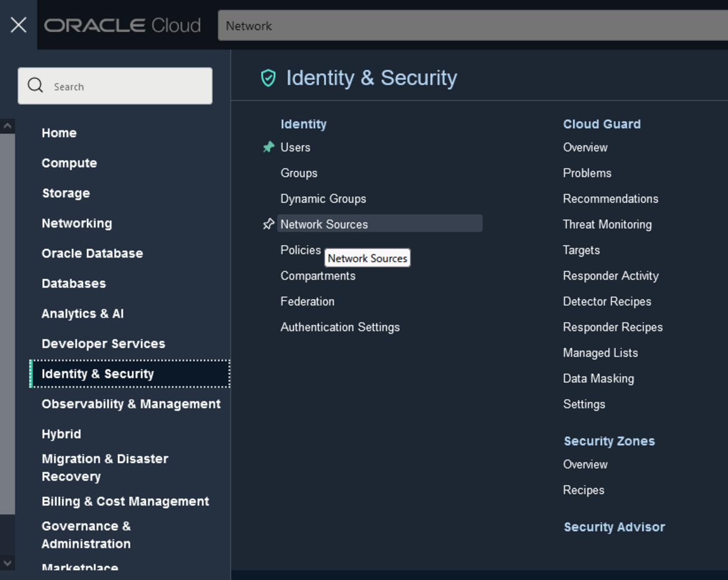The width and height of the screenshot is (728, 580).
Task: Click the Identity & Security shield icon
Action: [268, 78]
